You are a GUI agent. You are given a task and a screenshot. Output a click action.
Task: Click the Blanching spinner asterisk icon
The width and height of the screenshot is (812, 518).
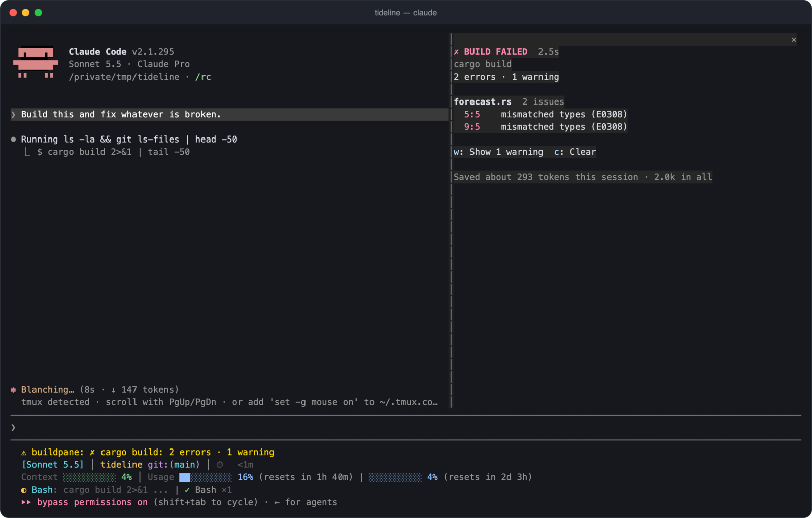tap(13, 390)
